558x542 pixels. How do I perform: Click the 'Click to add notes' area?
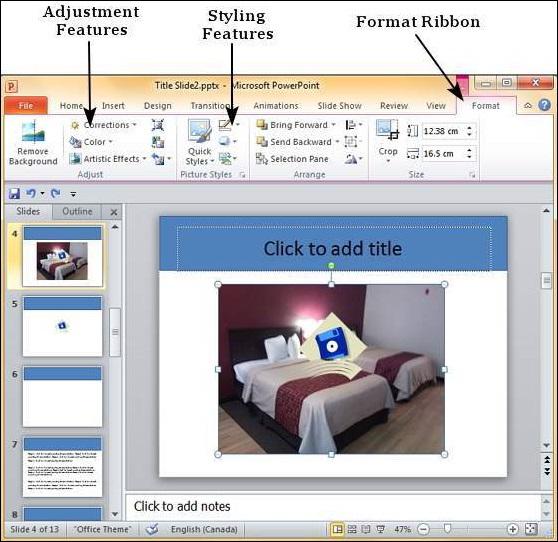coord(333,507)
